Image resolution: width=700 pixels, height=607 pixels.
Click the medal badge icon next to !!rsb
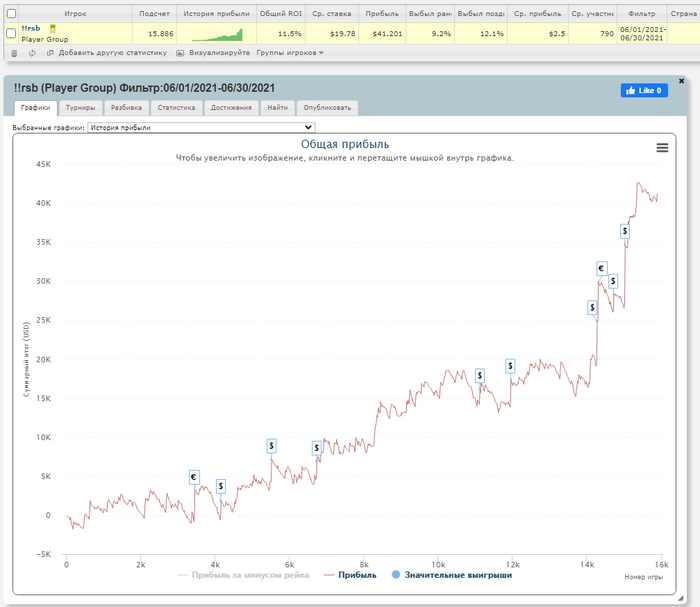point(53,29)
